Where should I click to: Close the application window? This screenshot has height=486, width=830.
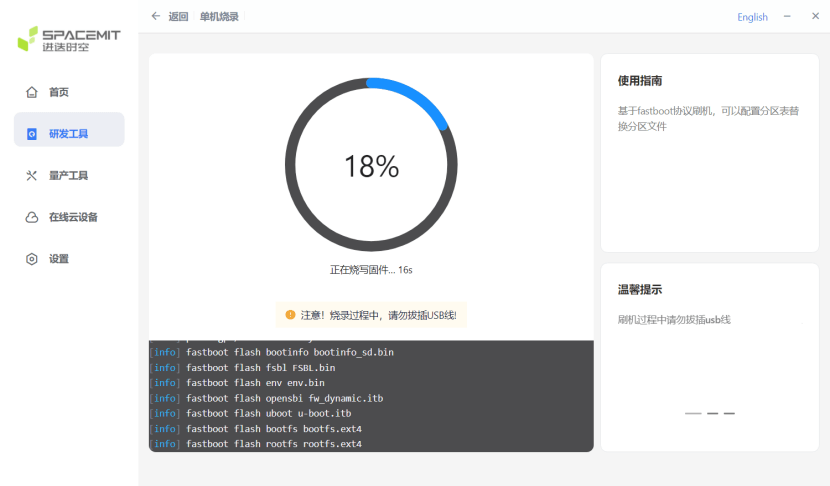[x=812, y=16]
